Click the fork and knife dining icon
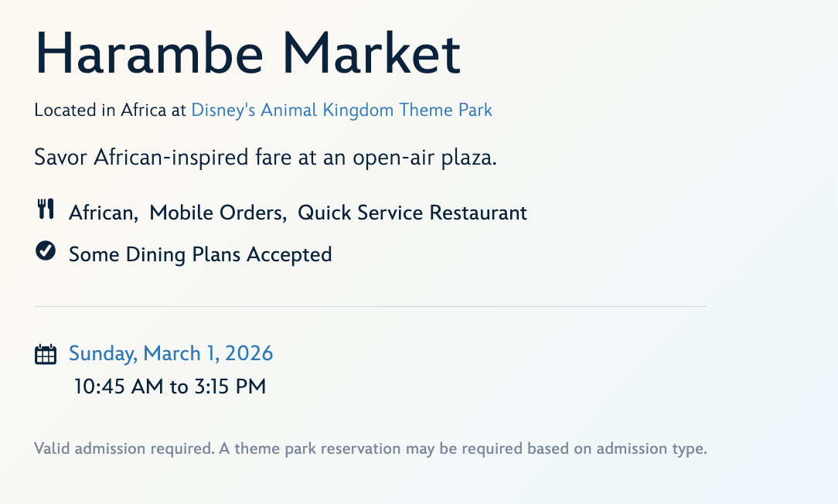 (x=46, y=209)
